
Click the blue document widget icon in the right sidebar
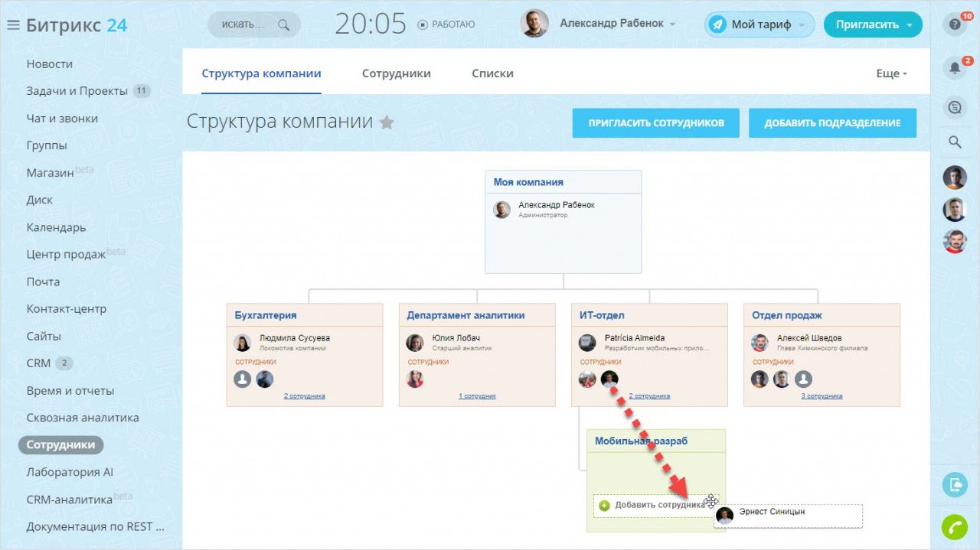[954, 484]
